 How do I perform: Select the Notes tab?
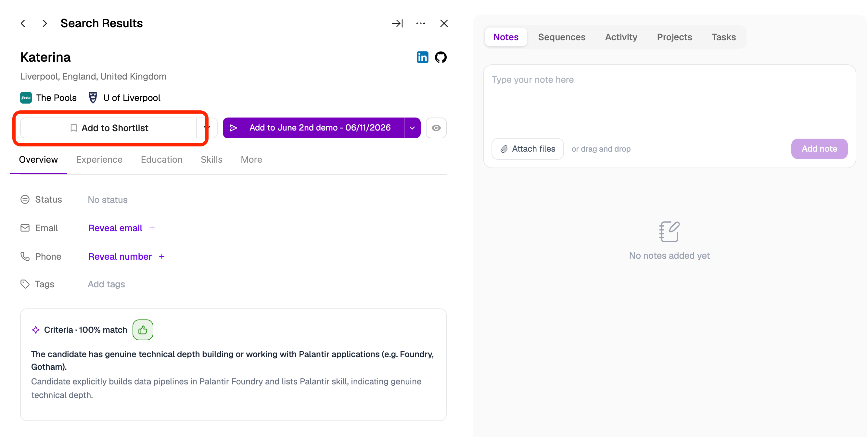coord(506,37)
